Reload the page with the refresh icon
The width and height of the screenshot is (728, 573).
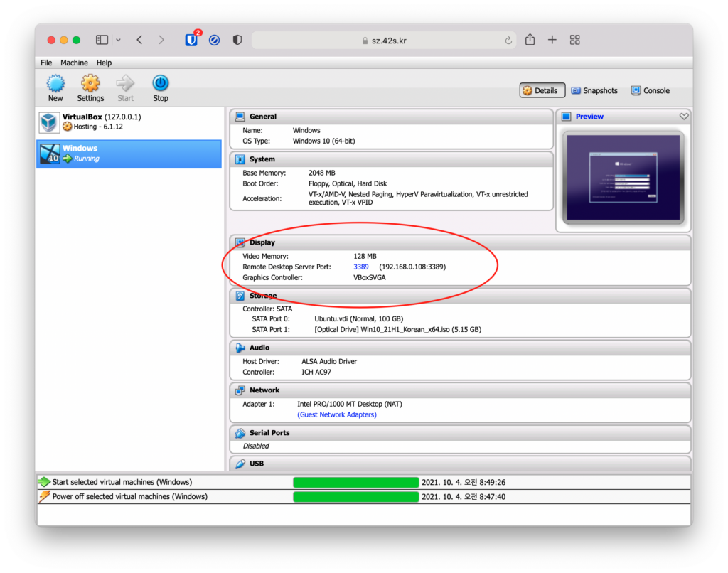click(x=508, y=41)
